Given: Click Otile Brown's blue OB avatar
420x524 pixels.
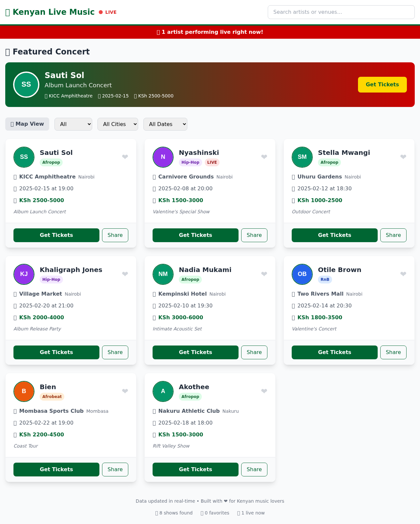Looking at the screenshot, I should tap(302, 274).
